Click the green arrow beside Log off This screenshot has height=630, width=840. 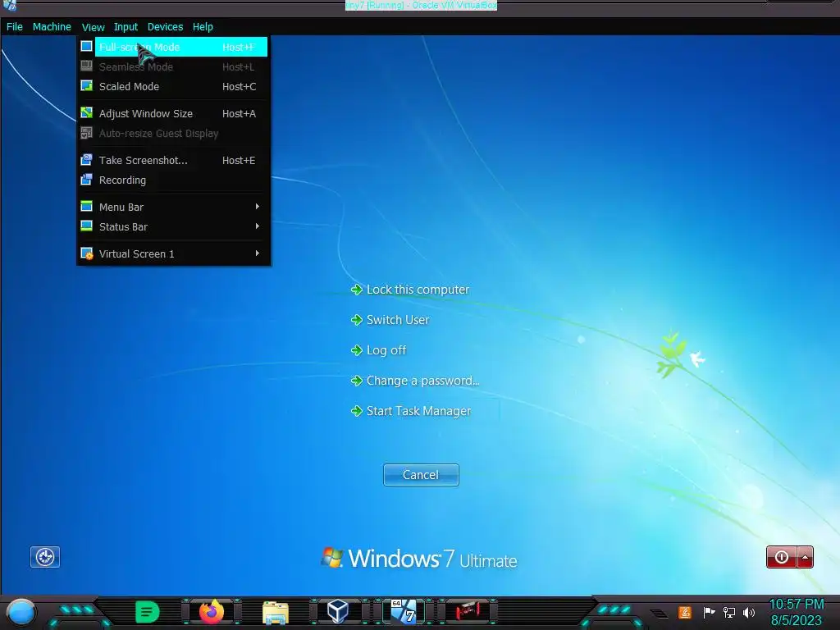(x=357, y=350)
